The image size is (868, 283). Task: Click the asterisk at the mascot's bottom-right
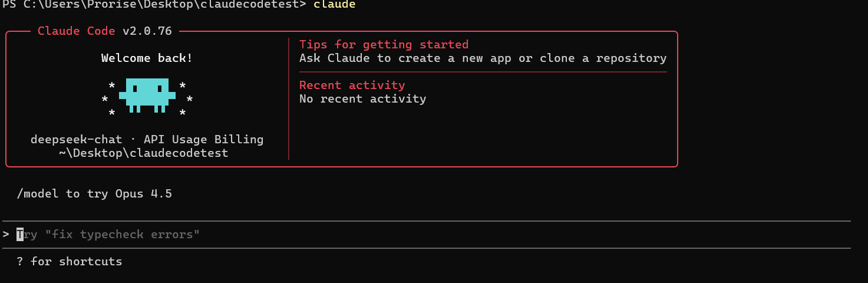pos(183,113)
